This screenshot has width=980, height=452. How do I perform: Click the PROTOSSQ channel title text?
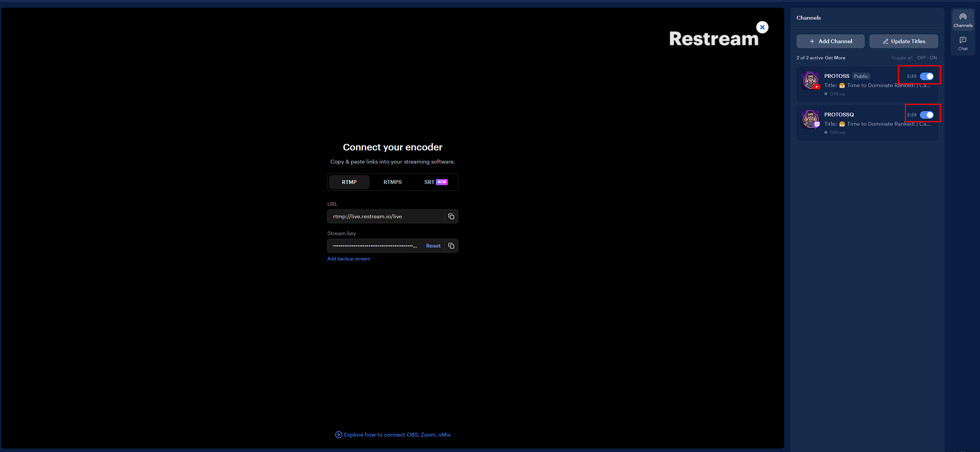[877, 124]
